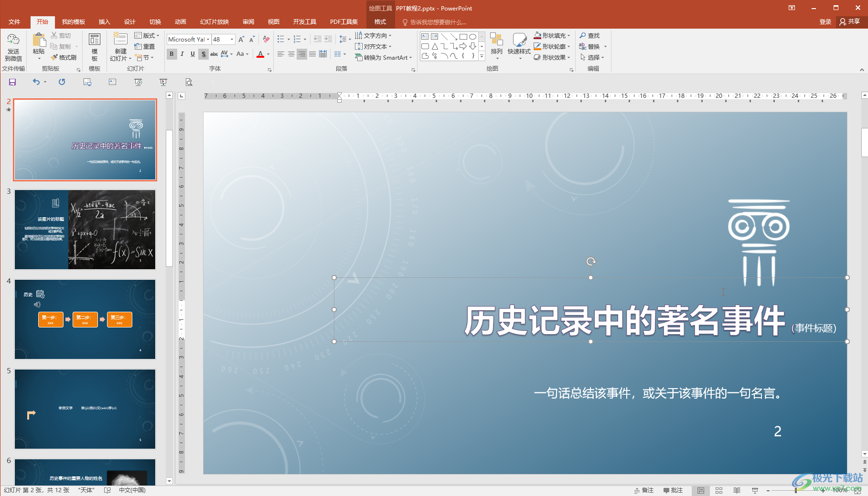Expand the Section (节) dropdown
868x496 pixels.
tap(144, 57)
